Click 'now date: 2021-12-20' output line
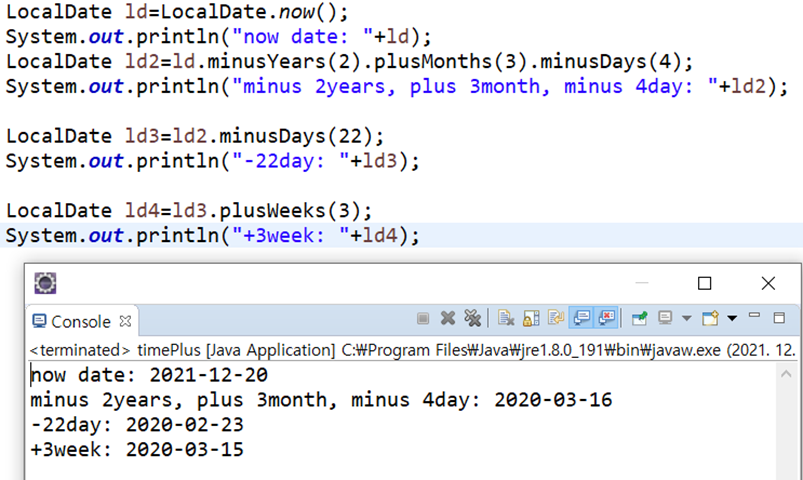 pos(149,375)
